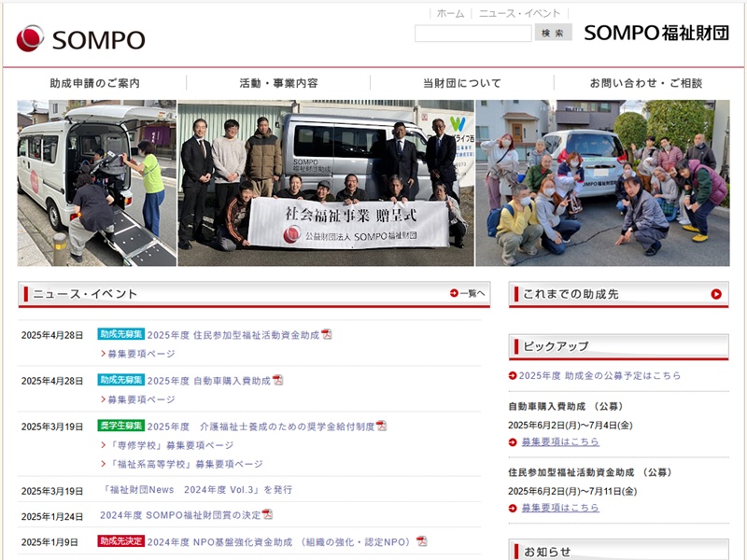Click the 2025年4月28日 date on 住民参加型福祉活動 row

click(x=52, y=335)
